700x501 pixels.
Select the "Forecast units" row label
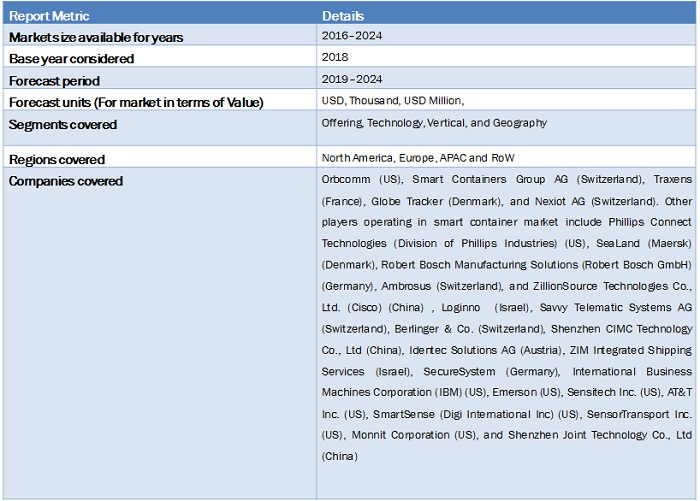coord(135,102)
